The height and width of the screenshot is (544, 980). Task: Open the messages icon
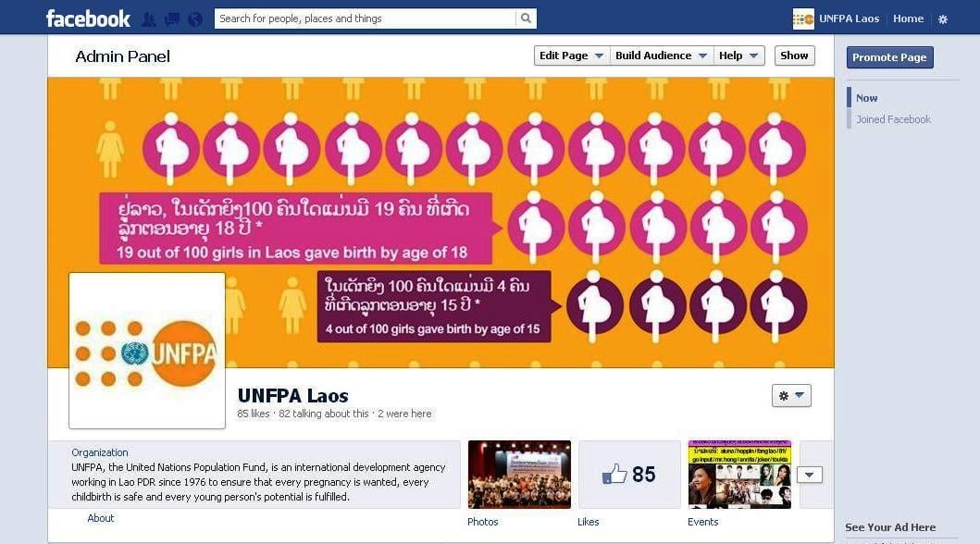172,19
